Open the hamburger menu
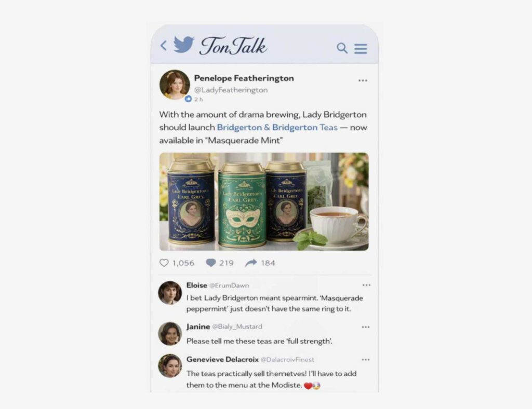 361,48
